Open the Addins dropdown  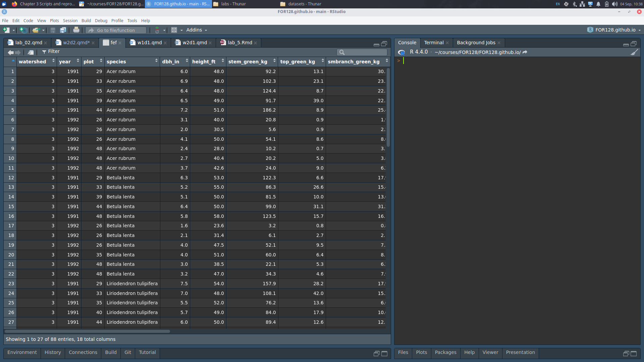point(197,30)
